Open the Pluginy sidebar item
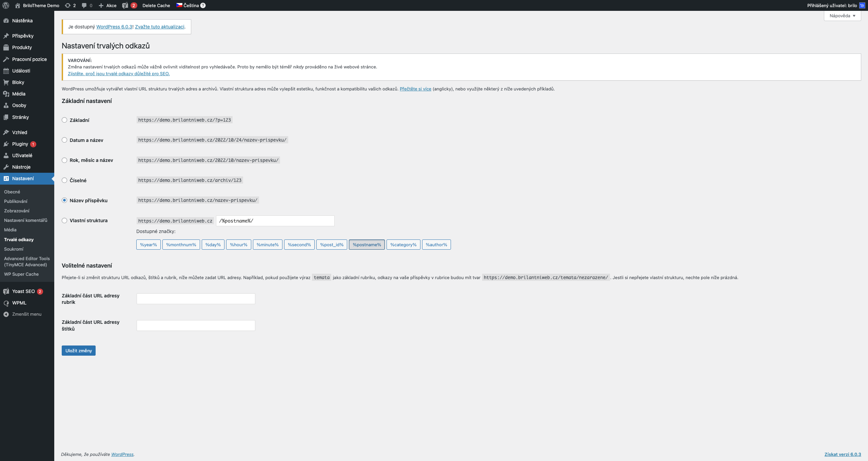This screenshot has width=868, height=461. (20, 144)
